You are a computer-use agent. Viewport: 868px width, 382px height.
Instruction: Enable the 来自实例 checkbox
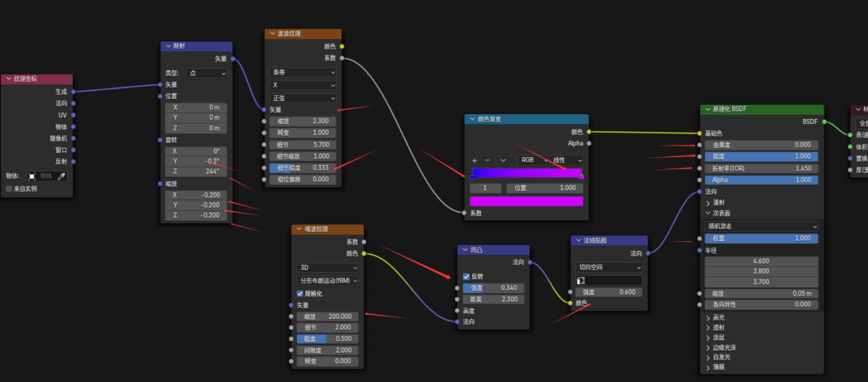pos(9,189)
